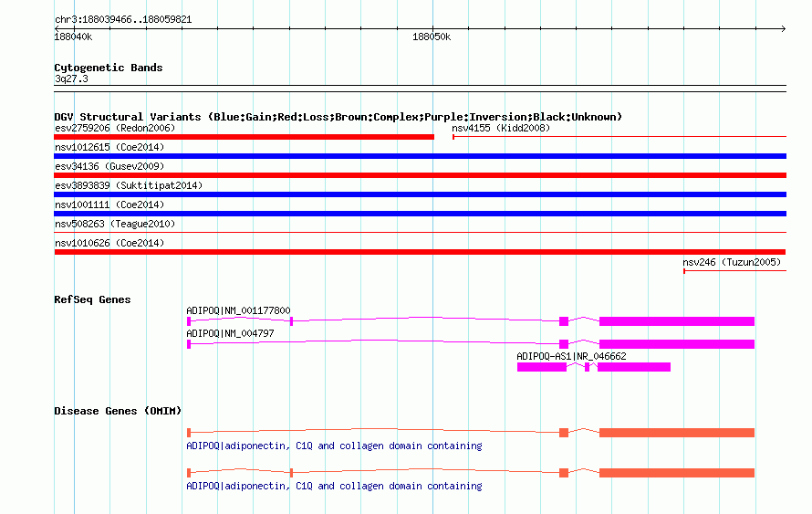812x514 pixels.
Task: Select variant label esv2759206 (Redon2006)
Action: click(x=115, y=128)
